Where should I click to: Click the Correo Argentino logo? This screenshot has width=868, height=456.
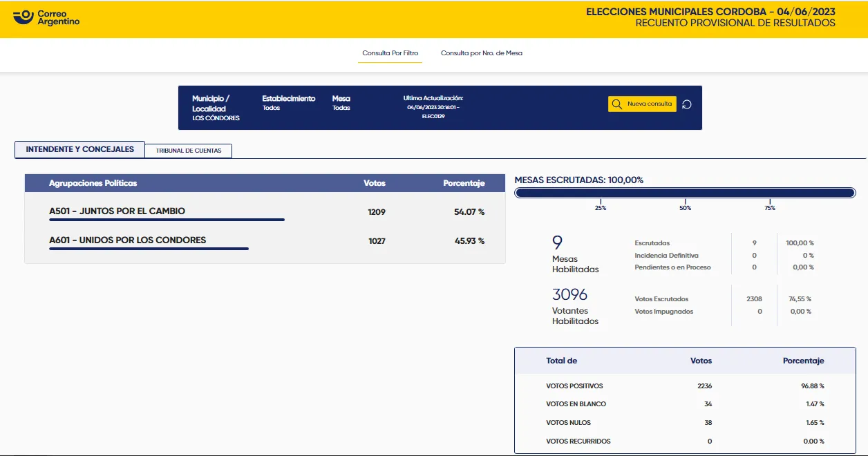coord(47,17)
